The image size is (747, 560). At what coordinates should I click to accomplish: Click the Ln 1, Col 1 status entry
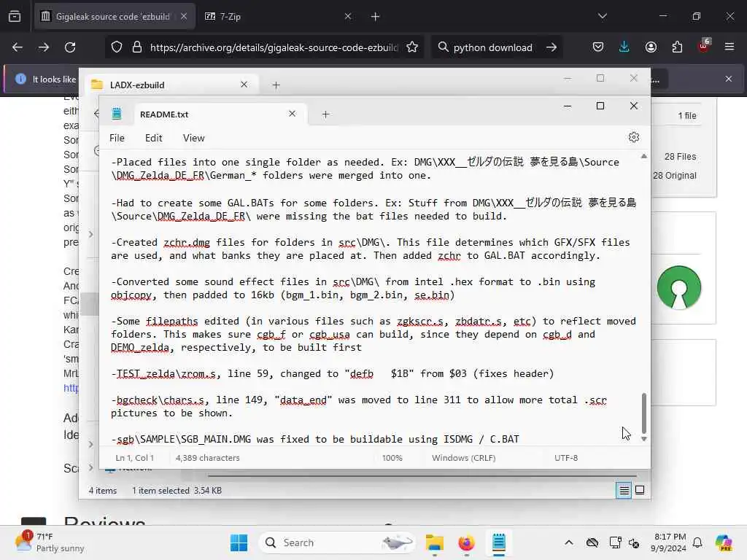[x=134, y=458]
